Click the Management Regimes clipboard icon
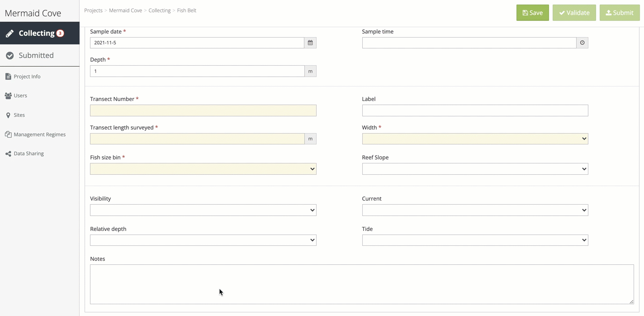Viewport: 644px width, 316px height. tap(8, 134)
